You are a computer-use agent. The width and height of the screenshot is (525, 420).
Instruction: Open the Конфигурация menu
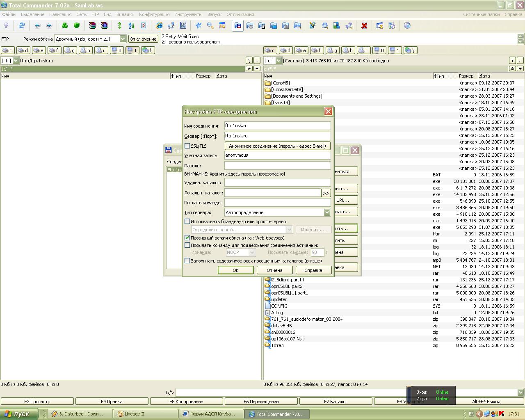tap(154, 14)
